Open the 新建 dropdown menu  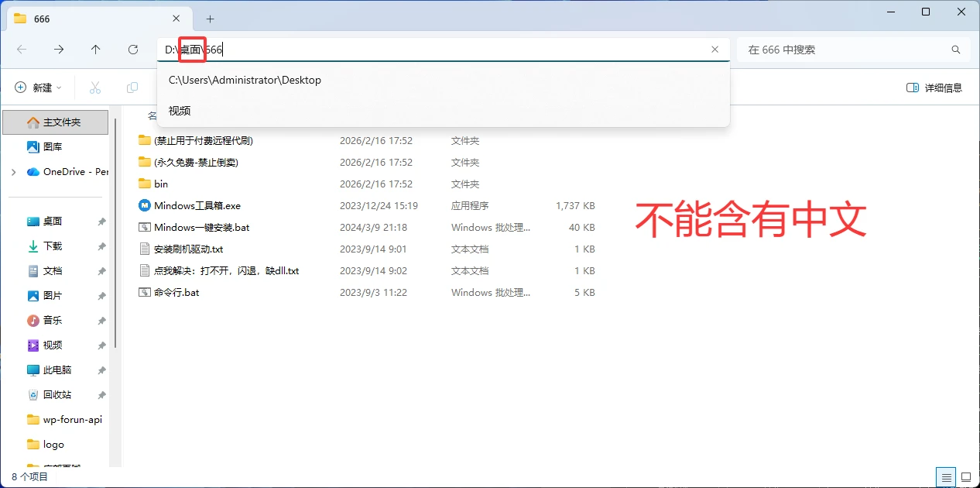point(39,88)
